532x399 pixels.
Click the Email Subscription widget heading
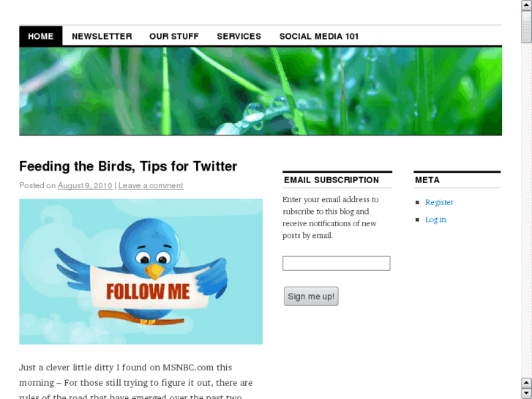pyautogui.click(x=331, y=180)
